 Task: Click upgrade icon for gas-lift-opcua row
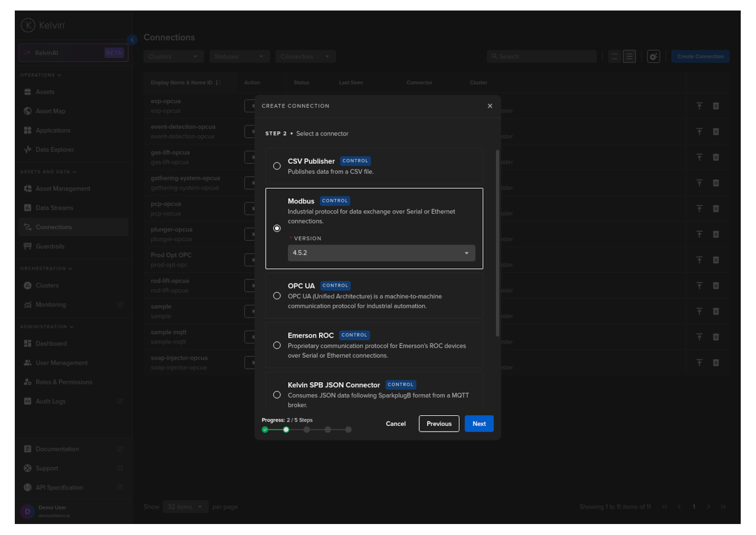coord(699,157)
